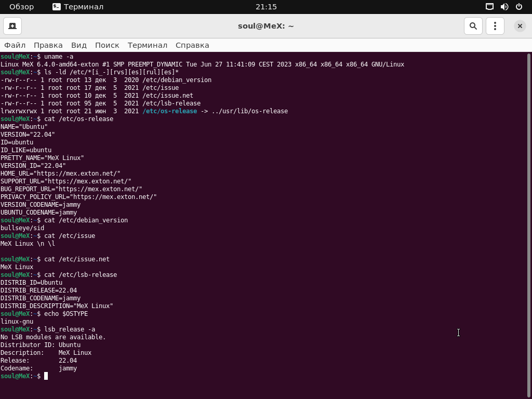
Task: Click the /etc/debian_version listing row
Action: pyautogui.click(x=106, y=80)
